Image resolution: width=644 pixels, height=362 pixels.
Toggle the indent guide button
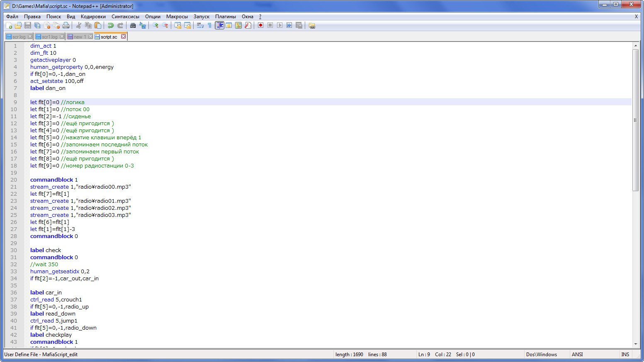[x=219, y=26]
